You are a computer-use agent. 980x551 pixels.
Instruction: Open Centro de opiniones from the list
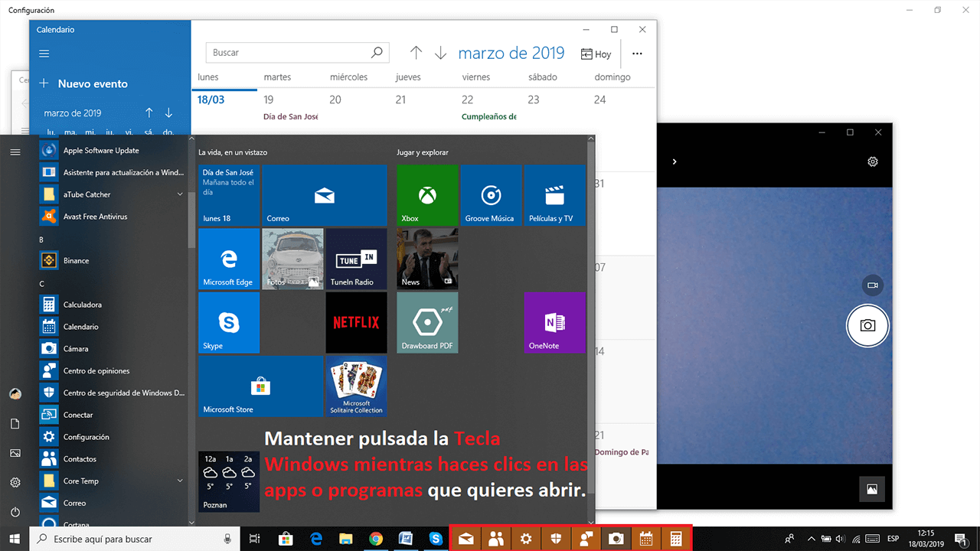click(112, 370)
